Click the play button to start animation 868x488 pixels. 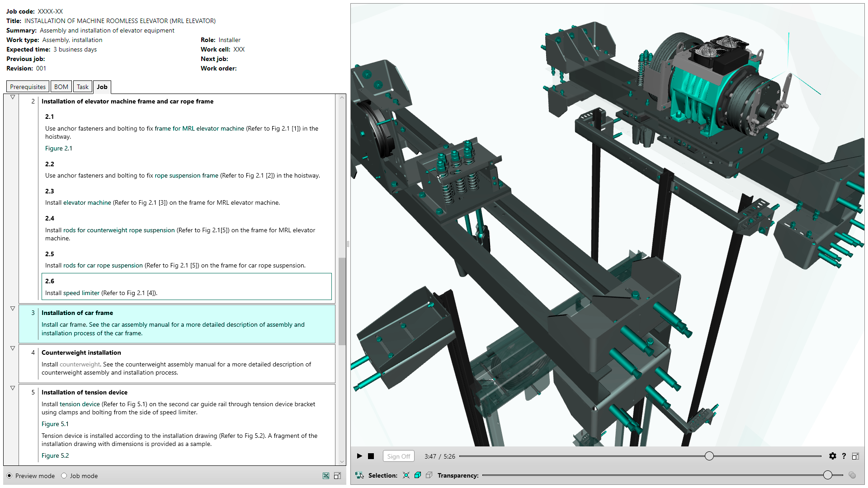pos(359,457)
